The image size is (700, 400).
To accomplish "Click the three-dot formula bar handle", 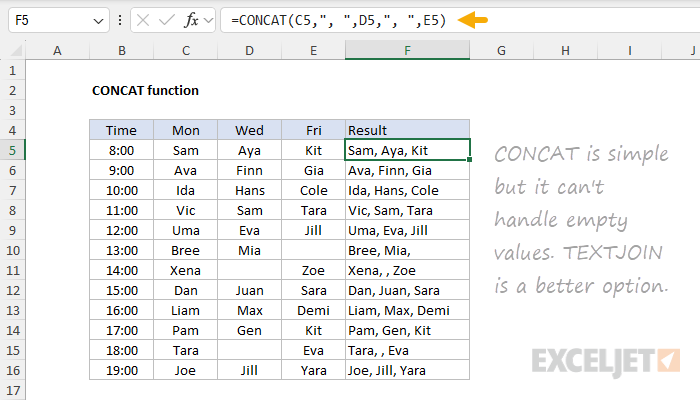I will (120, 20).
